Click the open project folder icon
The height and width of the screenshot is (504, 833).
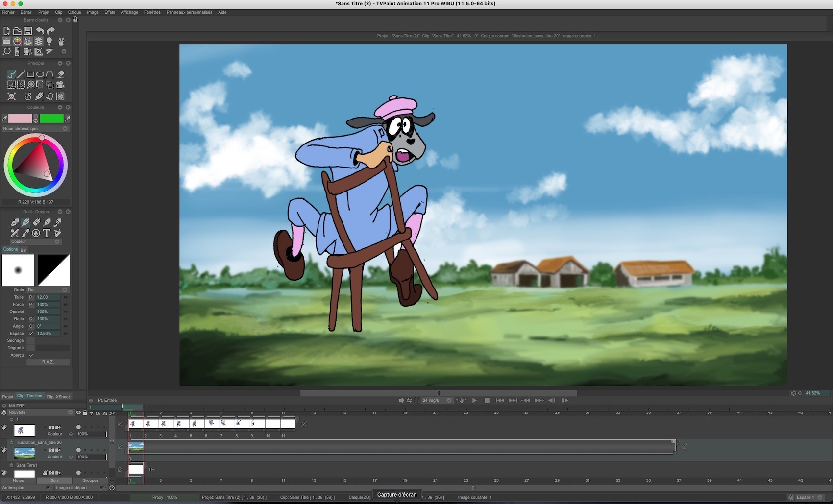pos(17,31)
